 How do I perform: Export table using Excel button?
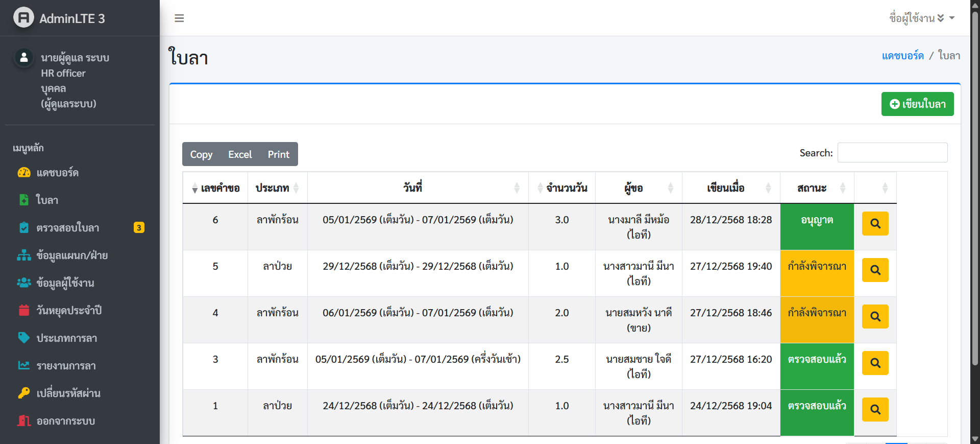click(240, 154)
